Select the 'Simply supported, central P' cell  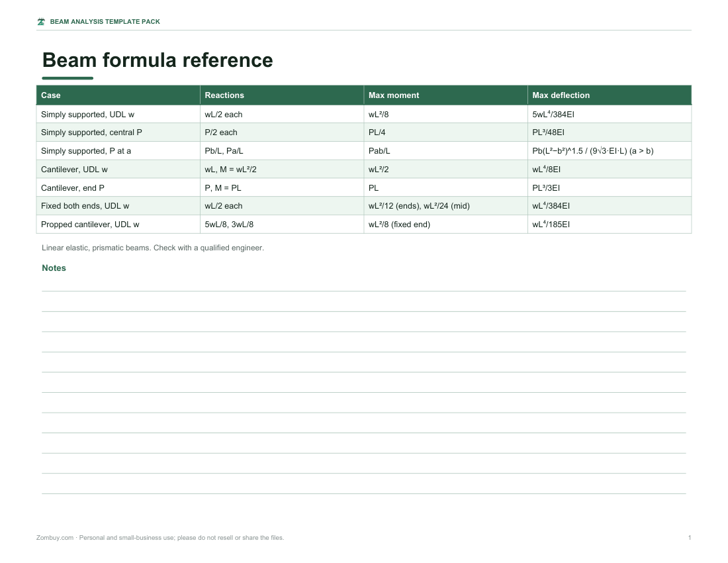click(118, 132)
